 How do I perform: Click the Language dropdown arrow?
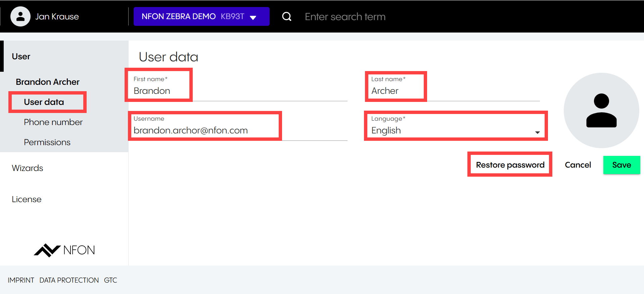point(537,132)
